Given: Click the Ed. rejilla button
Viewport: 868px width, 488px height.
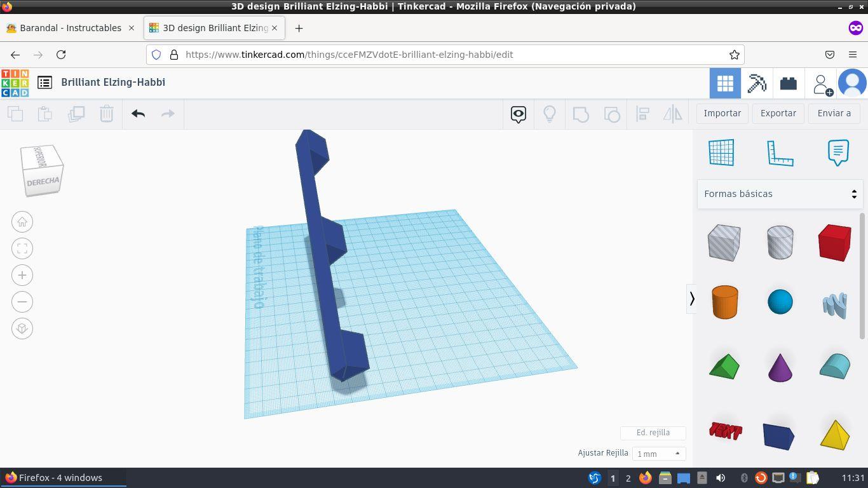Looking at the screenshot, I should [653, 433].
